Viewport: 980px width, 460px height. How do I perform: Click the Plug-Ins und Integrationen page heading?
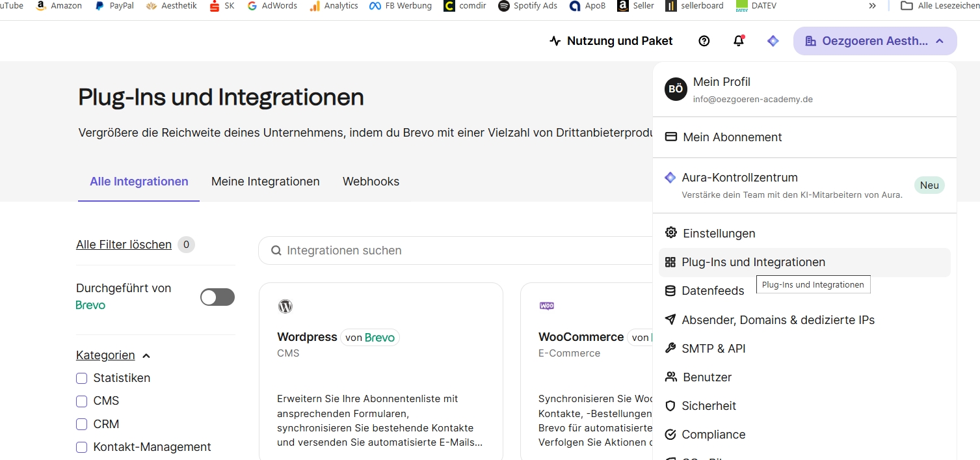[221, 97]
